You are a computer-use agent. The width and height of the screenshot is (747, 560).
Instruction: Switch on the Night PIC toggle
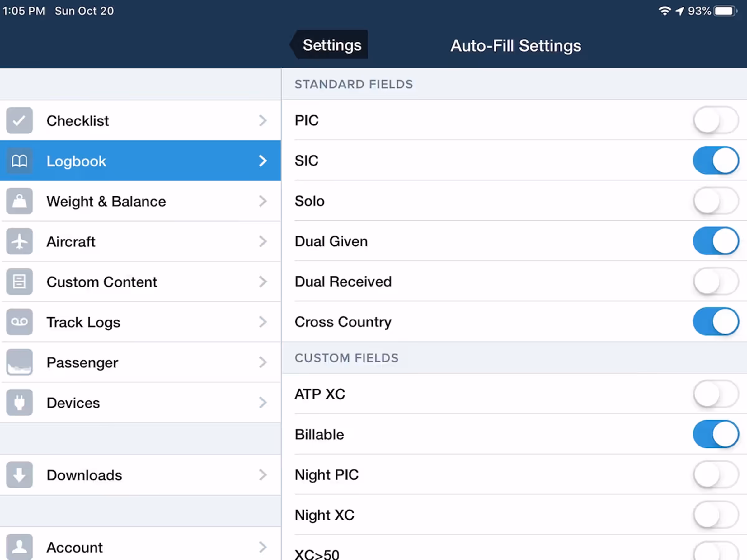pos(716,474)
